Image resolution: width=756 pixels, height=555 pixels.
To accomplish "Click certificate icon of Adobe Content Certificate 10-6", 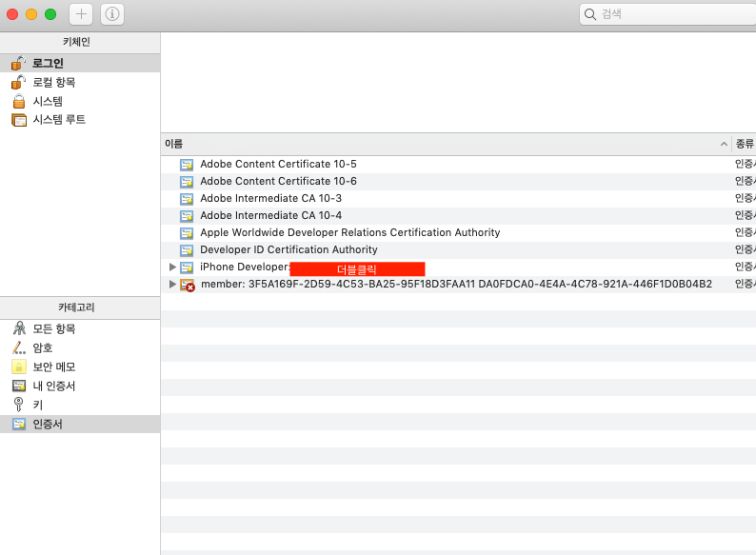I will [x=187, y=182].
